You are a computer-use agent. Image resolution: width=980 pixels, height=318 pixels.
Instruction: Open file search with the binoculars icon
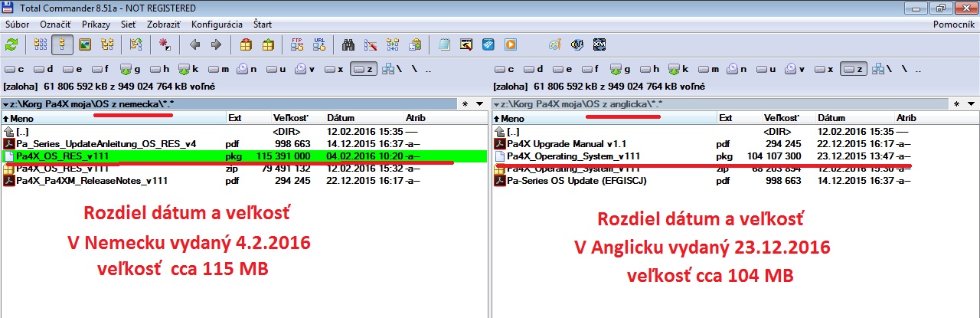click(348, 44)
